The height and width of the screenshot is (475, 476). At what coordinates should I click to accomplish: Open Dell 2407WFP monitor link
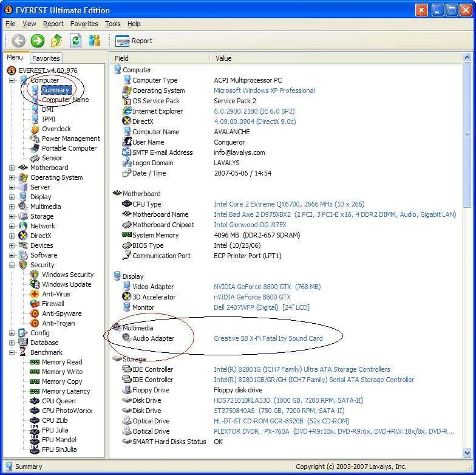click(x=261, y=307)
